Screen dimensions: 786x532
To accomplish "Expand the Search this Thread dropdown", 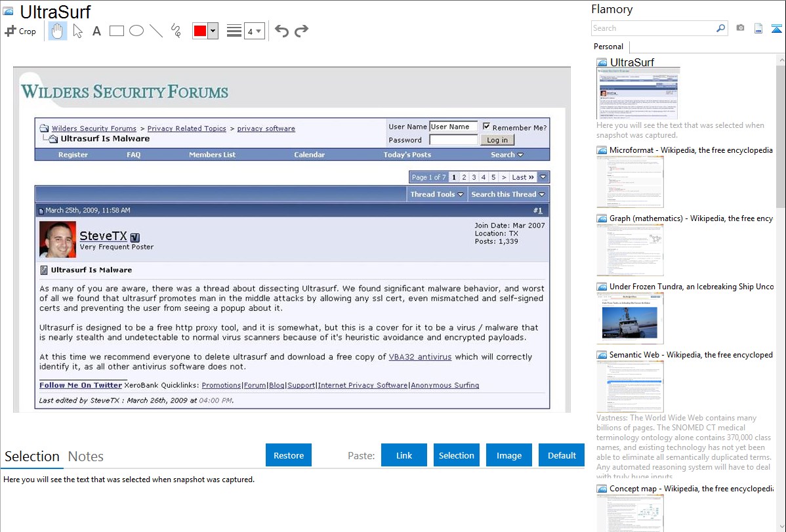I will tap(508, 194).
